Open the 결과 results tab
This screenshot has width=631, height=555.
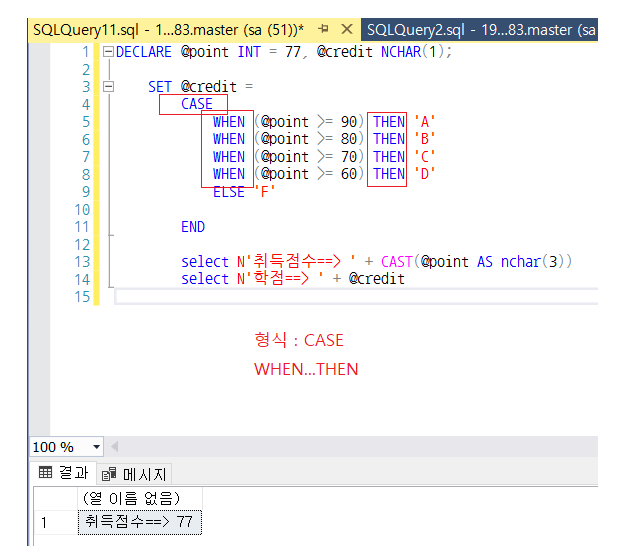coord(64,472)
